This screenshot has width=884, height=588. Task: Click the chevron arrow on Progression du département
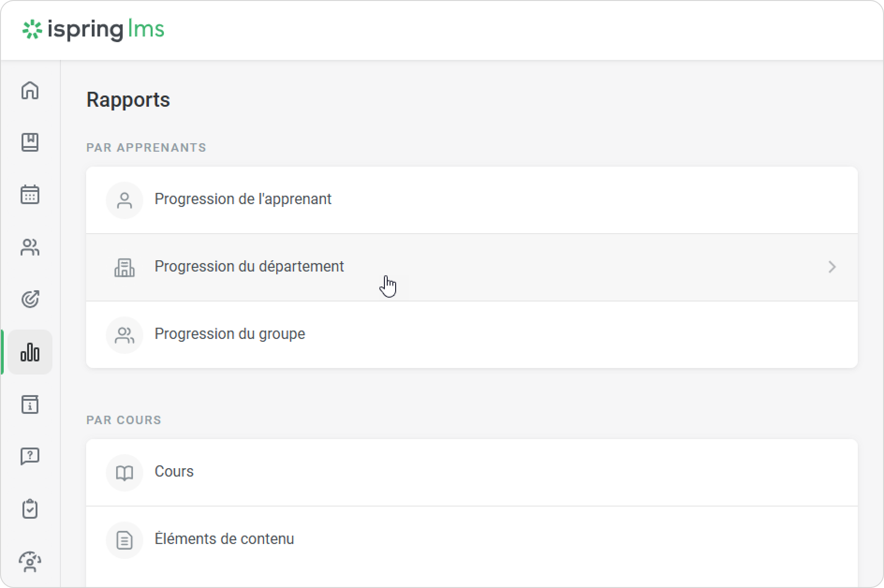pos(832,267)
